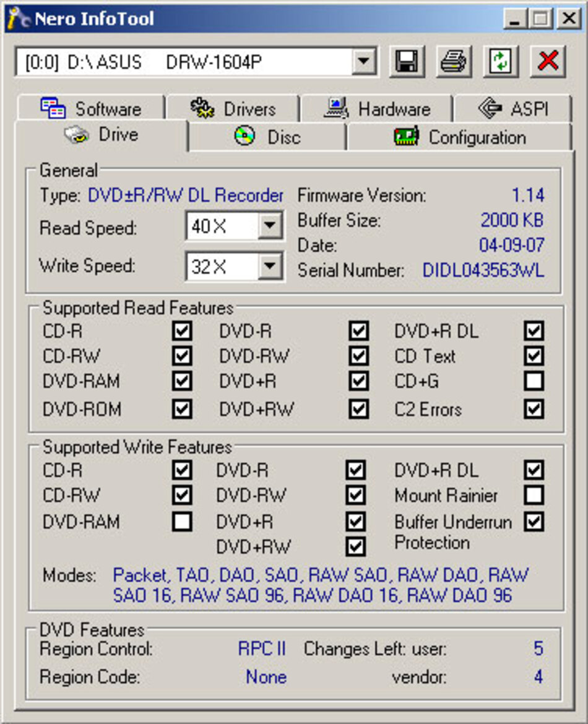Toggle DVD+R DL read feature checkbox
Screen dimensions: 588x724
[534, 330]
